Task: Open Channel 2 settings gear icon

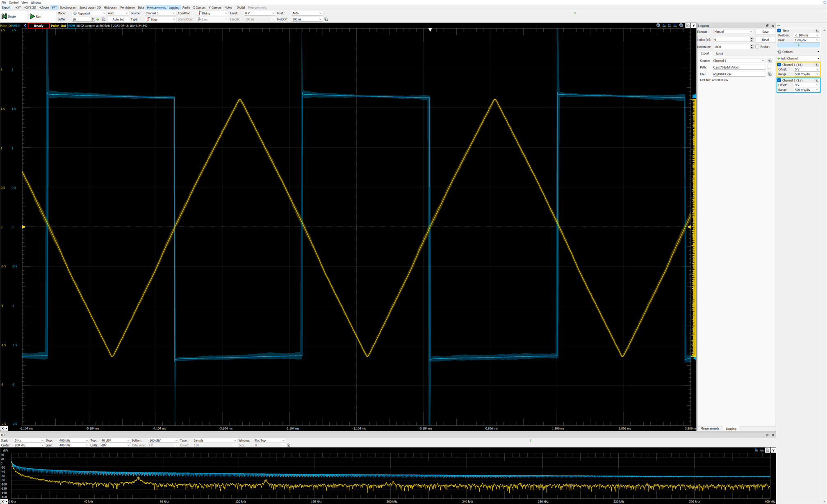Action: click(x=817, y=80)
